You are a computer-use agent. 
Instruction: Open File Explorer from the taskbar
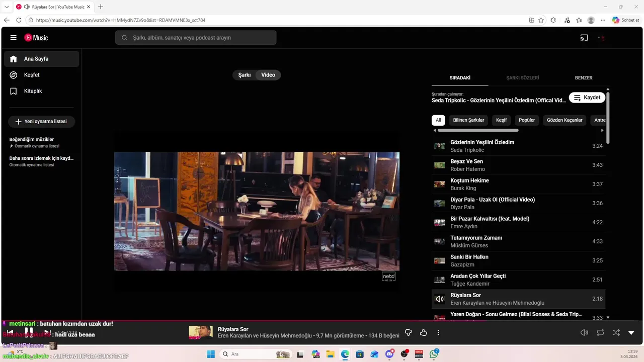pyautogui.click(x=330, y=354)
